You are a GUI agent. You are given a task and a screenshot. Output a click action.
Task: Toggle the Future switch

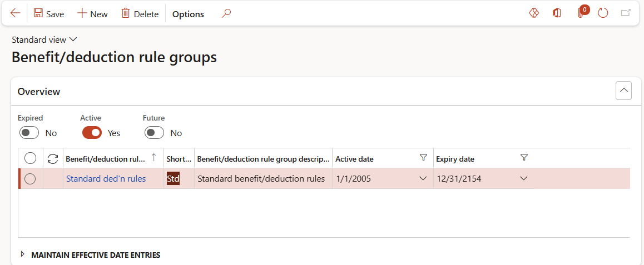coord(154,133)
